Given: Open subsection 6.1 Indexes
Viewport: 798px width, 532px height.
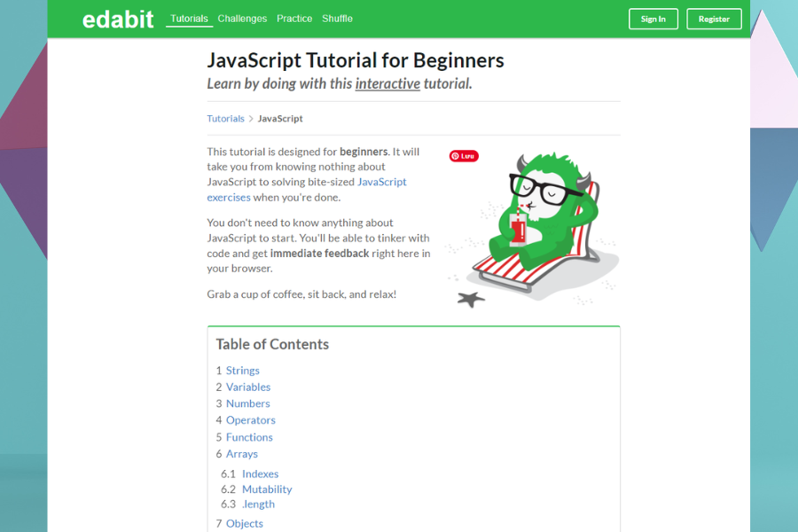Looking at the screenshot, I should pyautogui.click(x=260, y=474).
